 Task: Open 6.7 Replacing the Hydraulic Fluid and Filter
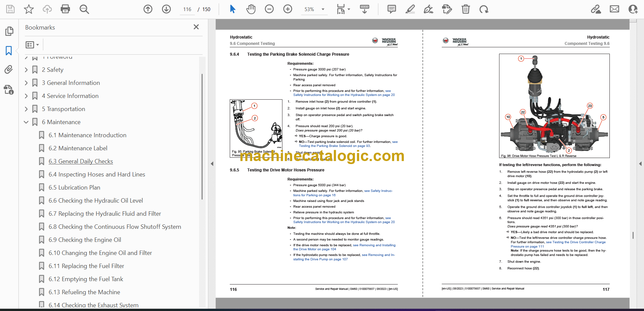pos(105,214)
